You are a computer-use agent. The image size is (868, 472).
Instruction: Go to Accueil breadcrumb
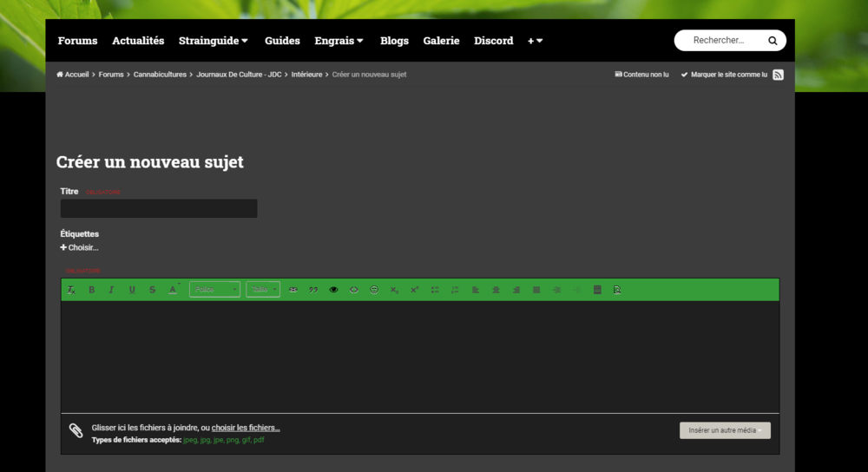73,74
